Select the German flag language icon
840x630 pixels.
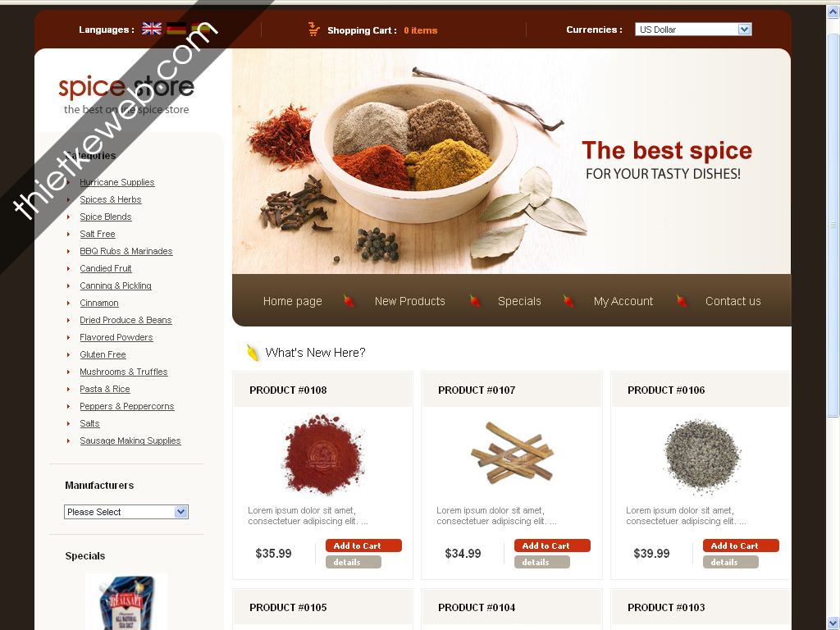(x=176, y=29)
